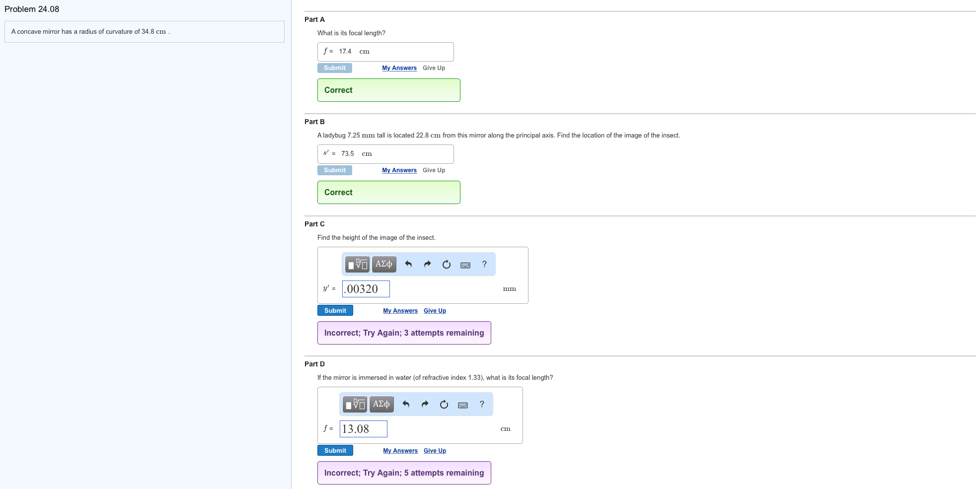
Task: Click the y' answer field containing .00320
Action: (366, 289)
